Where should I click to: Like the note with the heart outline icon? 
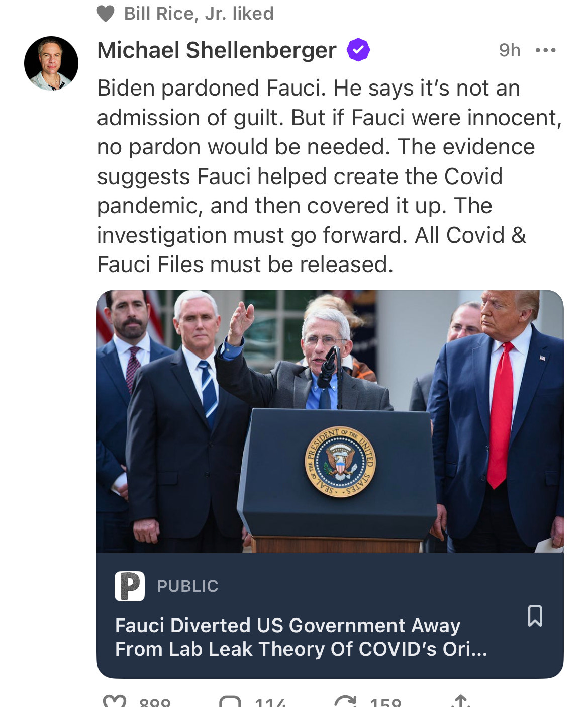[115, 701]
